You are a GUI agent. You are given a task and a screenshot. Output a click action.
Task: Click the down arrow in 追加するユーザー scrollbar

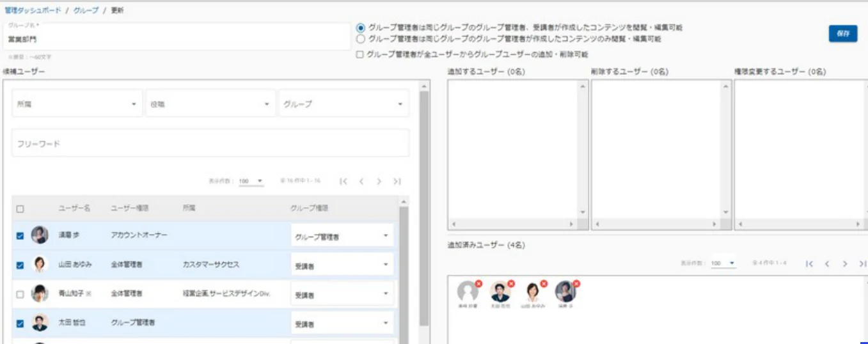click(x=582, y=212)
